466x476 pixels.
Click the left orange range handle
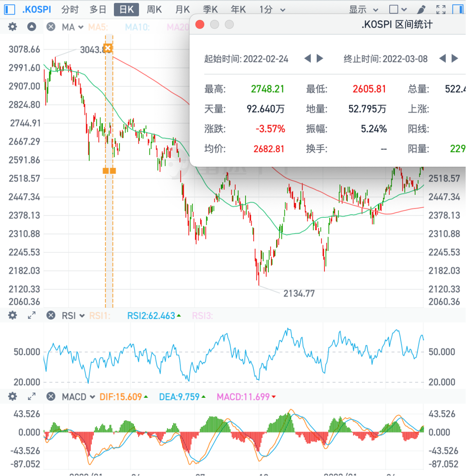[x=106, y=171]
